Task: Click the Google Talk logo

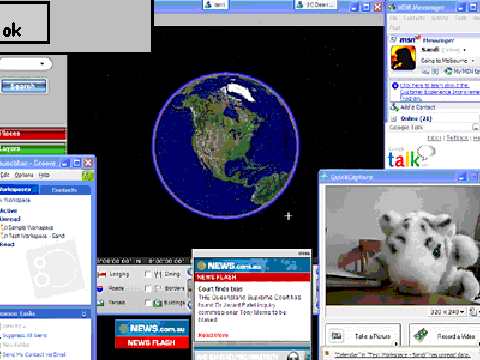Action: tap(411, 157)
